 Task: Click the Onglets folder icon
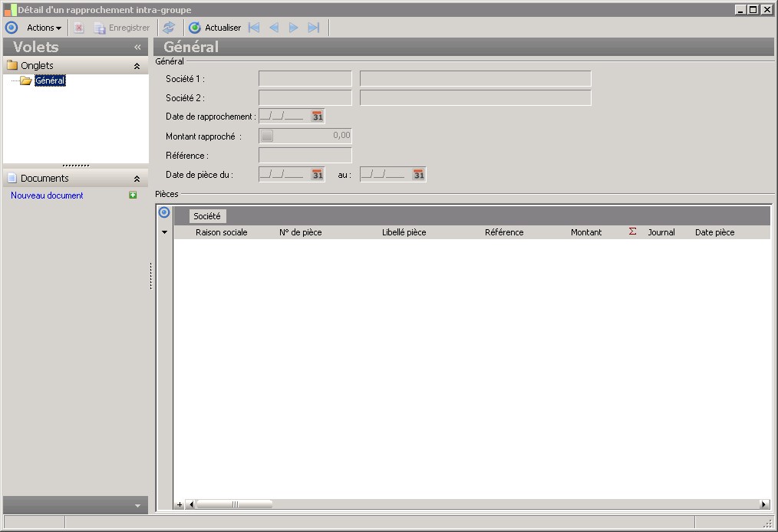tap(12, 65)
